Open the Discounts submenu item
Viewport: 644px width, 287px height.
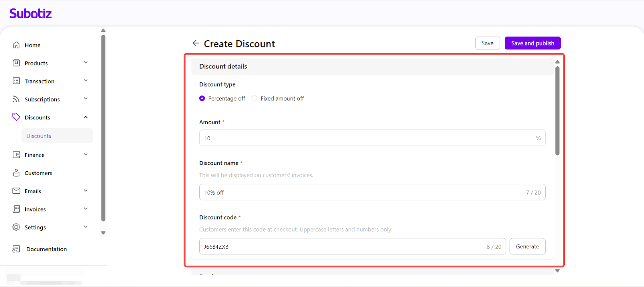pyautogui.click(x=39, y=136)
